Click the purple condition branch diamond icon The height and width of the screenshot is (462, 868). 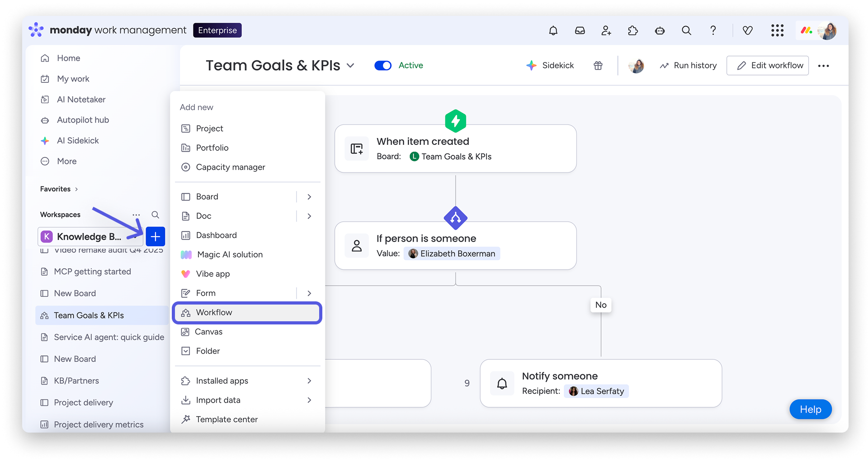[x=455, y=218]
